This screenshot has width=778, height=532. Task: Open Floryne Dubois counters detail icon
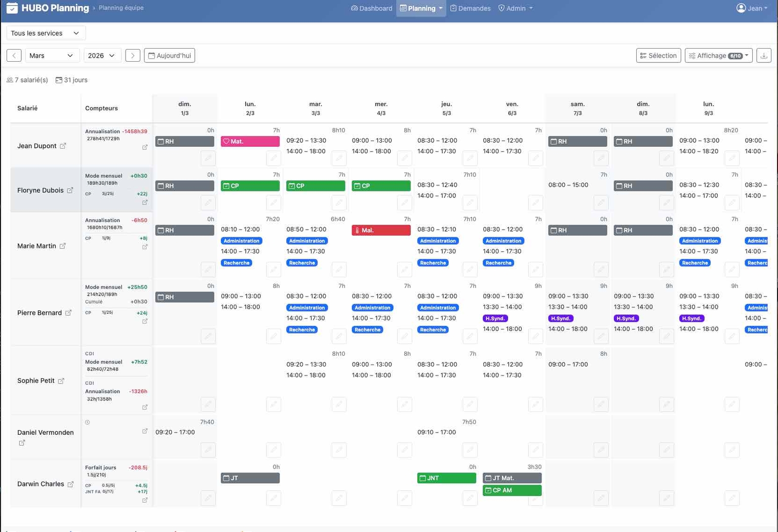tap(145, 202)
